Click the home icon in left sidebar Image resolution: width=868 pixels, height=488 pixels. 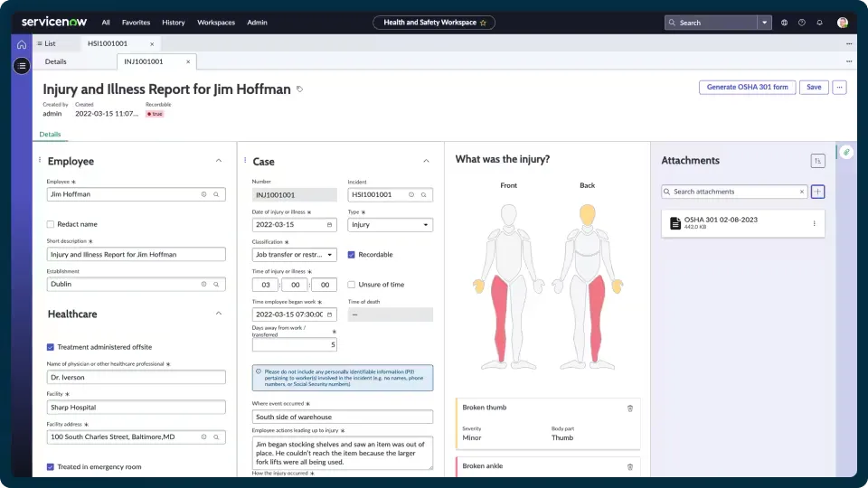point(22,43)
